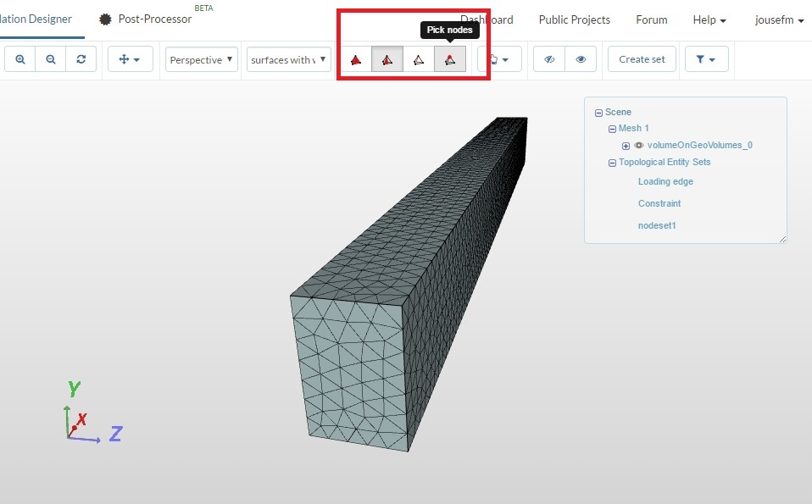Open the jousefm user menu

tap(779, 19)
